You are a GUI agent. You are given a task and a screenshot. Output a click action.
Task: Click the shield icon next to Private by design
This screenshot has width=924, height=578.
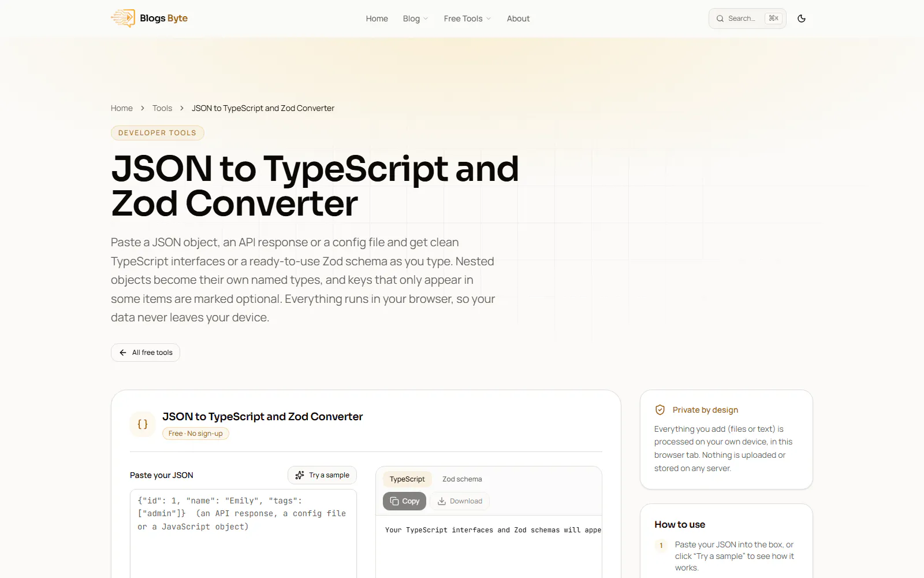coord(660,410)
